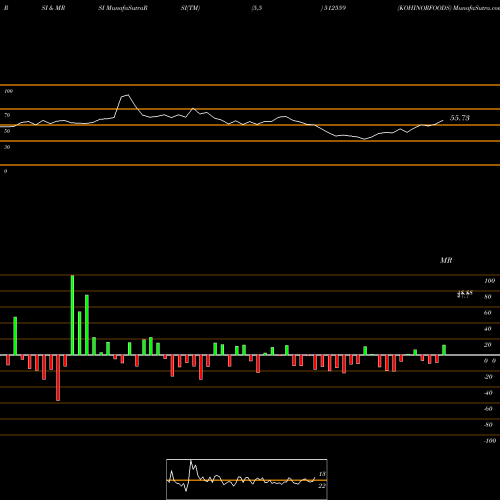
Task: Click the tallest green bar in the MR histogram
Action: point(72,315)
